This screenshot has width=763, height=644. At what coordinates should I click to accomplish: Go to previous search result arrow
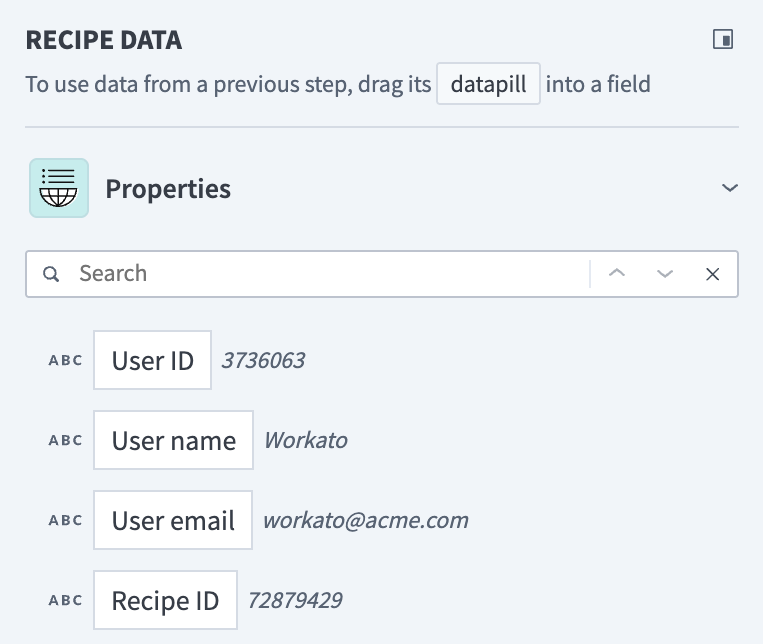click(x=617, y=274)
